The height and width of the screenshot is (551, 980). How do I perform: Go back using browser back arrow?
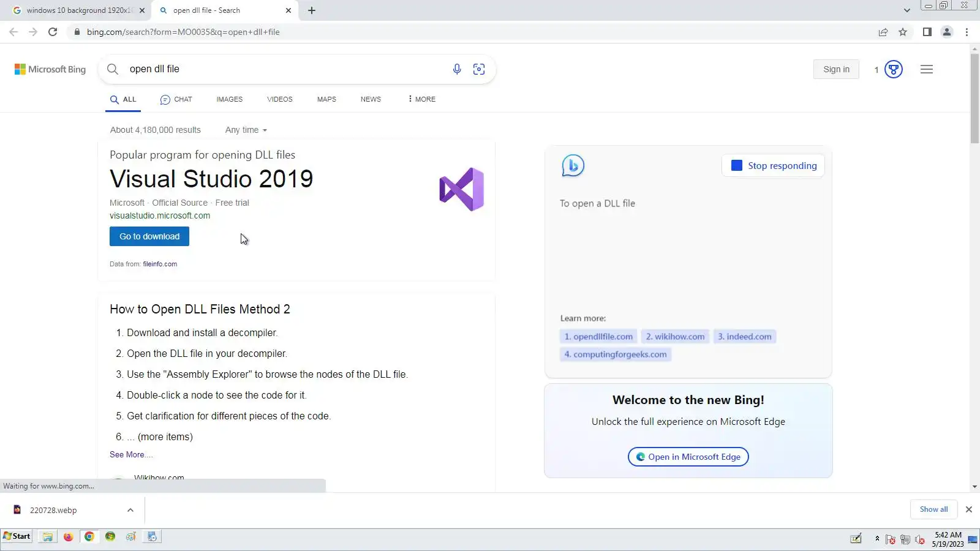click(13, 32)
